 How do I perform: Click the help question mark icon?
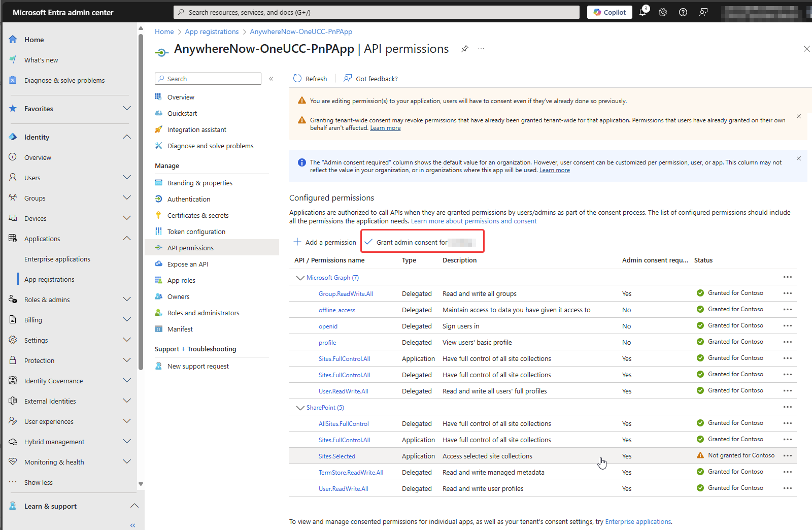pos(683,12)
